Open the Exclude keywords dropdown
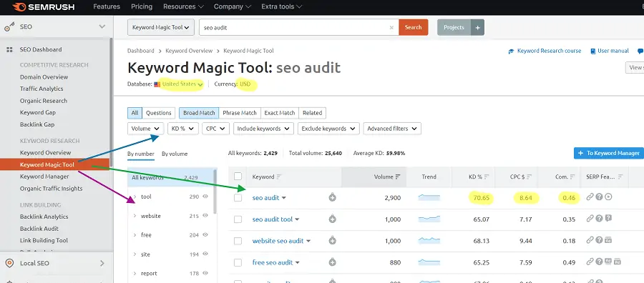644x283 pixels. pyautogui.click(x=329, y=129)
